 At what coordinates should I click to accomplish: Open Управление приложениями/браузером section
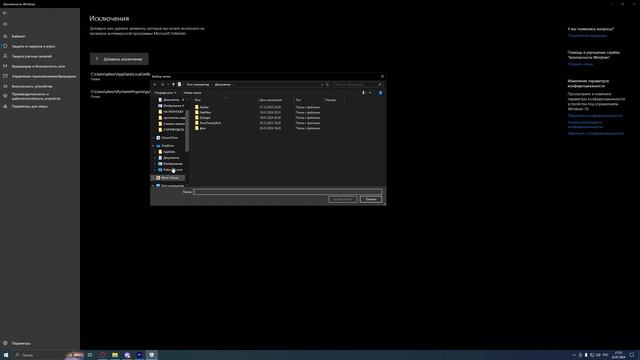(x=43, y=76)
